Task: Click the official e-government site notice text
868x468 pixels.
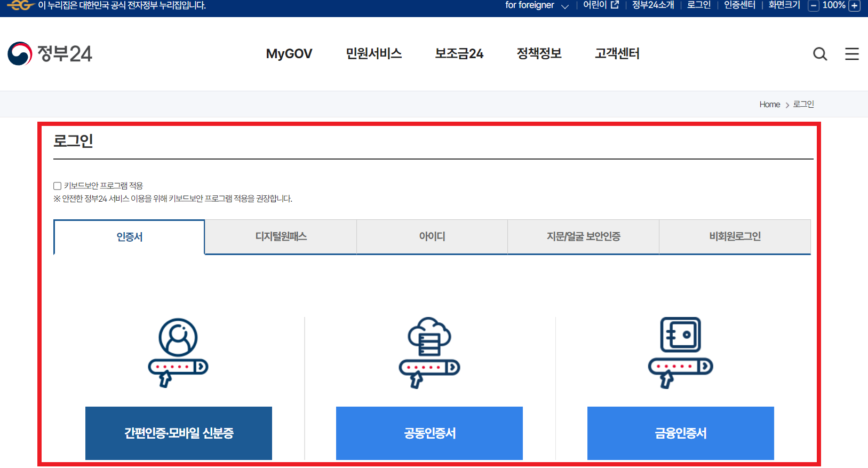Action: pos(122,5)
